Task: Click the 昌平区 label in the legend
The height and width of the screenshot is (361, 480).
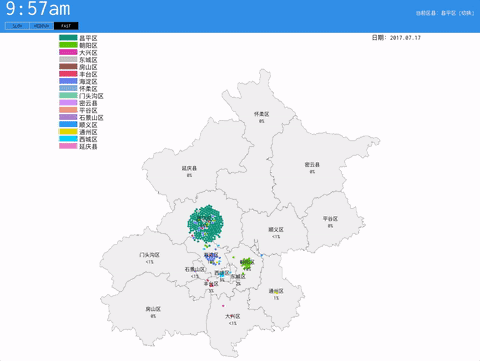Action: pyautogui.click(x=88, y=38)
